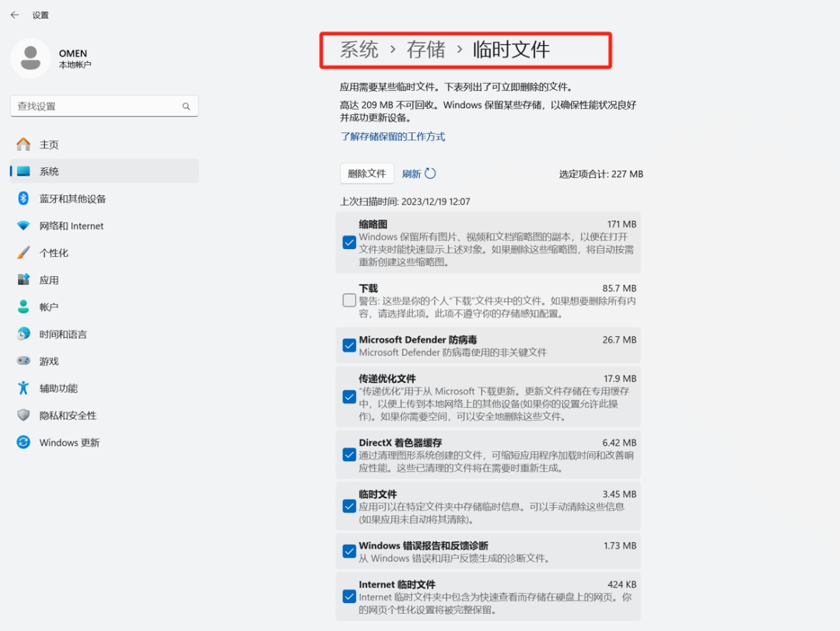Open Windows 更新 in sidebar
Viewport: 840px width, 631px height.
click(104, 442)
